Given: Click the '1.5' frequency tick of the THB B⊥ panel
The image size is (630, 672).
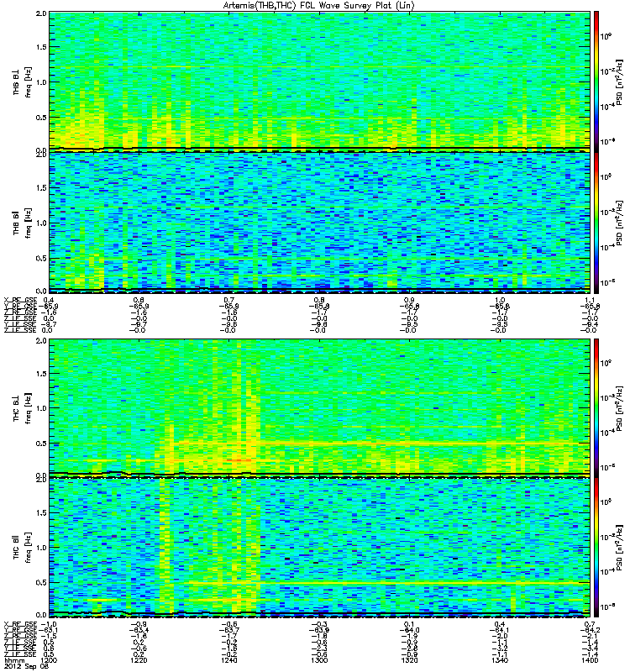Looking at the screenshot, I should pos(41,47).
